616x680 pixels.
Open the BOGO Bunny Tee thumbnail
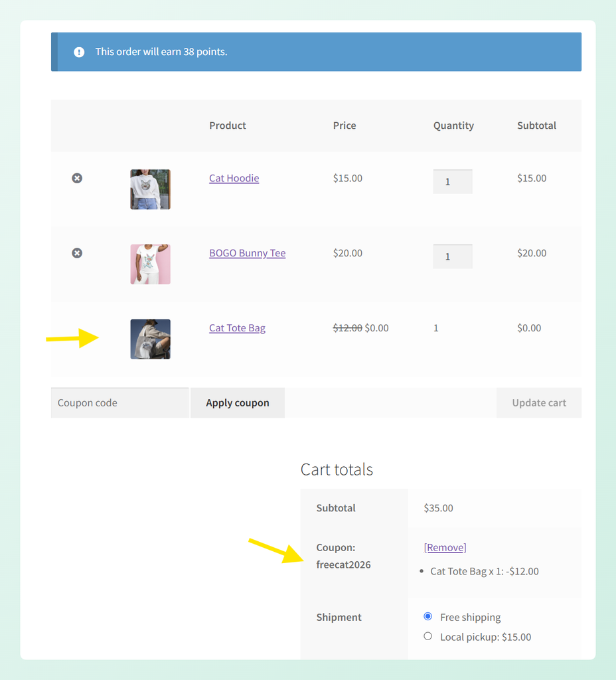(x=151, y=264)
